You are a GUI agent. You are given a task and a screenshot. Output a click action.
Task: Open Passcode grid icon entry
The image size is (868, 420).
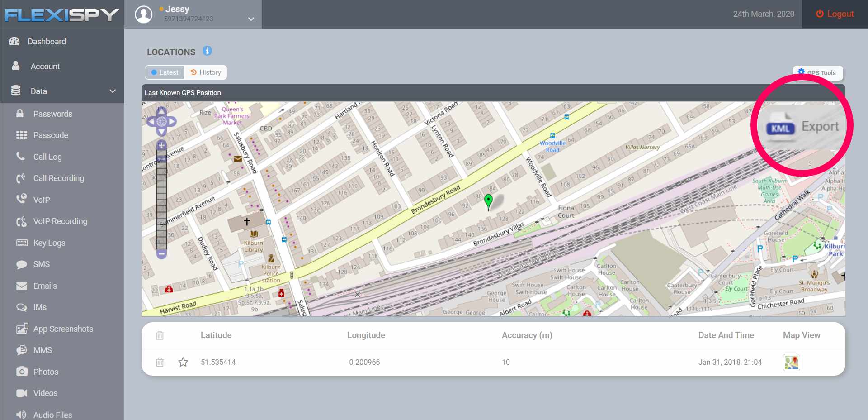point(22,135)
